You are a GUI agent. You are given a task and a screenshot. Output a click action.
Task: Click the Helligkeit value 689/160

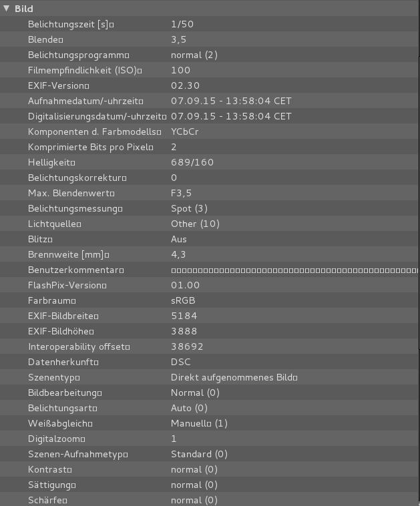(x=192, y=162)
